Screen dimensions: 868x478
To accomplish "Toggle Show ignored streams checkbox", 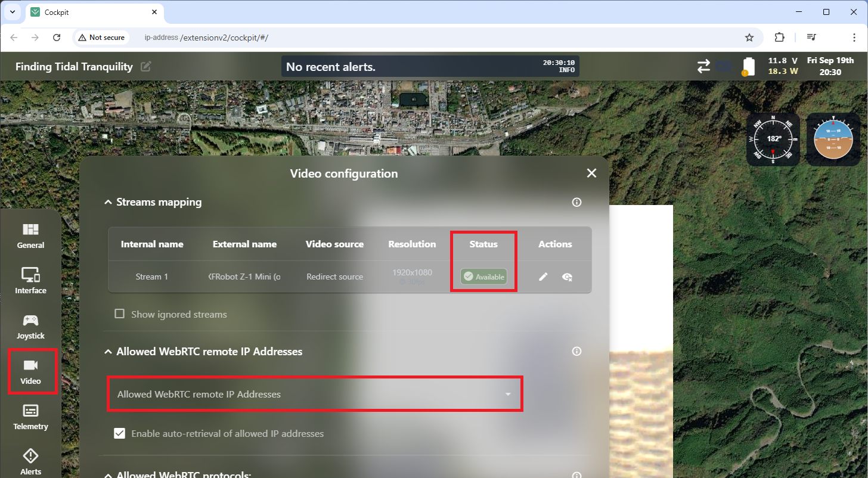I will click(120, 314).
